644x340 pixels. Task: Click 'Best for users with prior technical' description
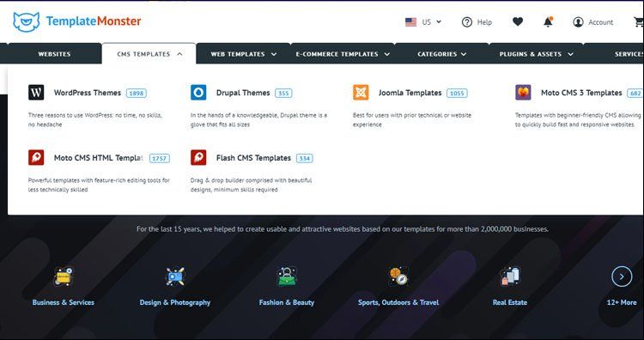(x=412, y=119)
